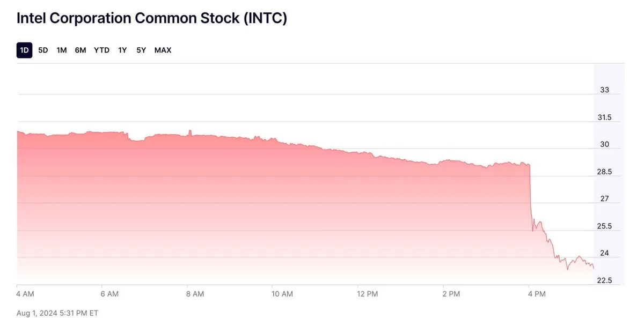Click the 2 PM time axis label

click(x=451, y=294)
